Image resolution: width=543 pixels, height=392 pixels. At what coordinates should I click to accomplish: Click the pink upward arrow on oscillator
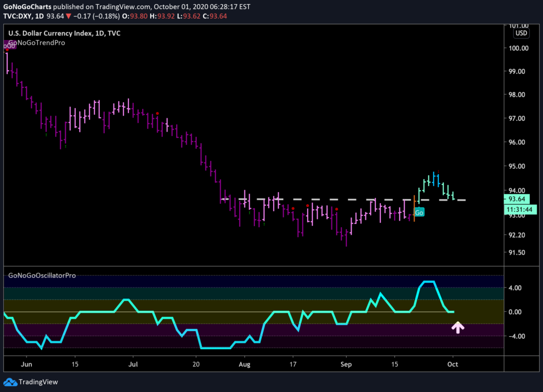click(x=458, y=327)
